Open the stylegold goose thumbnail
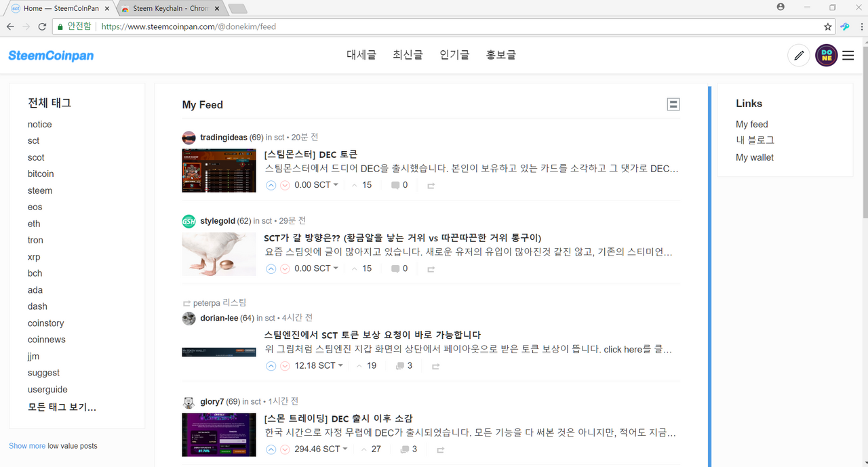 (x=219, y=254)
